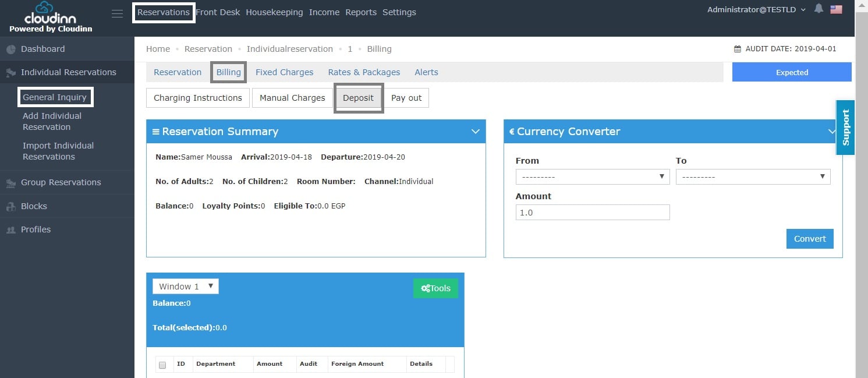
Task: Open Add Individual Reservation in sidebar
Action: (52, 121)
